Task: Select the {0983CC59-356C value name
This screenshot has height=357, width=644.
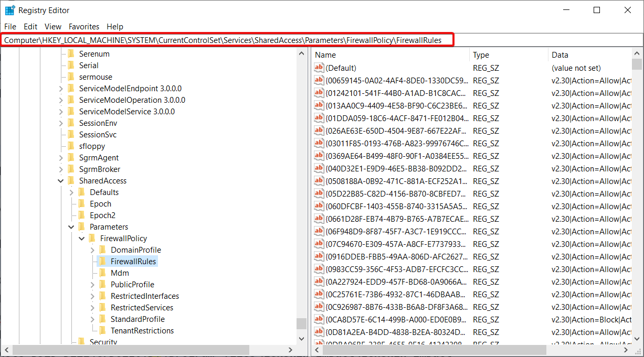Action: [396, 269]
